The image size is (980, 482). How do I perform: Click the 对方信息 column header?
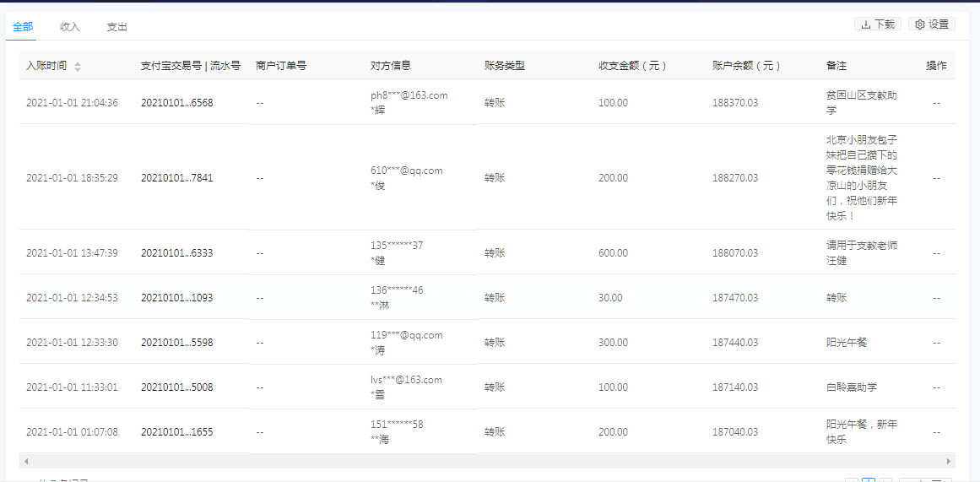coord(391,66)
